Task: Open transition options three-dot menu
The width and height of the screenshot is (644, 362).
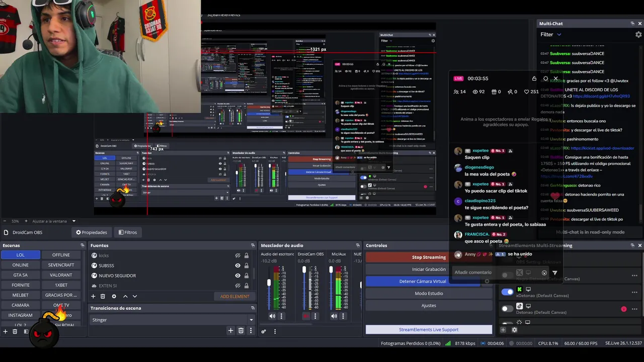Action: coord(251,330)
